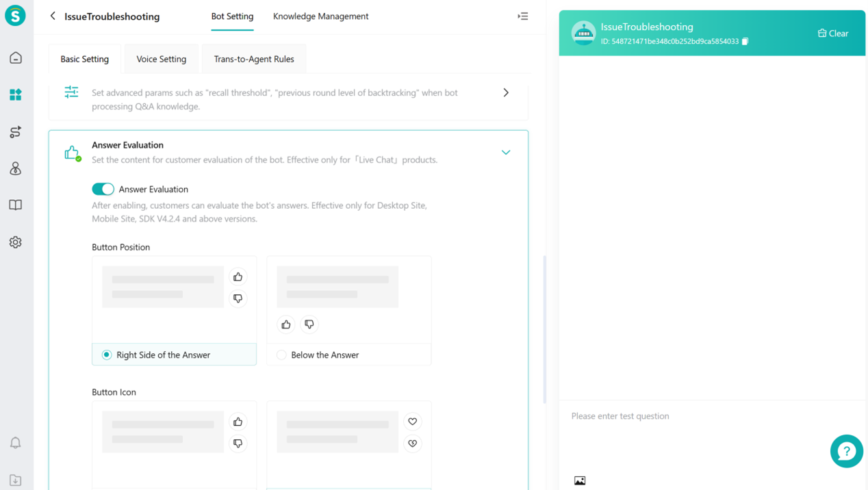The image size is (868, 490).
Task: Collapse the Answer Evaluation section chevron
Action: 506,152
